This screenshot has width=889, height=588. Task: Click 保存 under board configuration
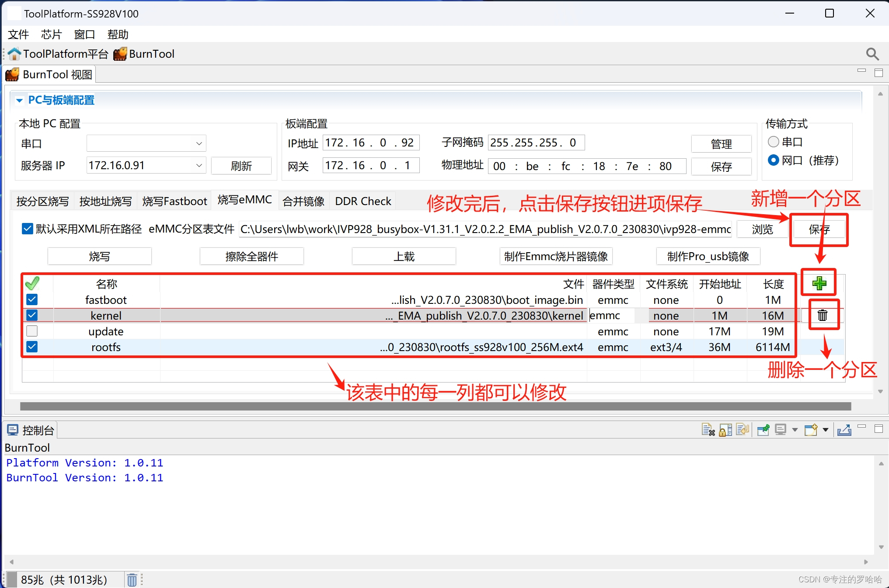pyautogui.click(x=721, y=167)
